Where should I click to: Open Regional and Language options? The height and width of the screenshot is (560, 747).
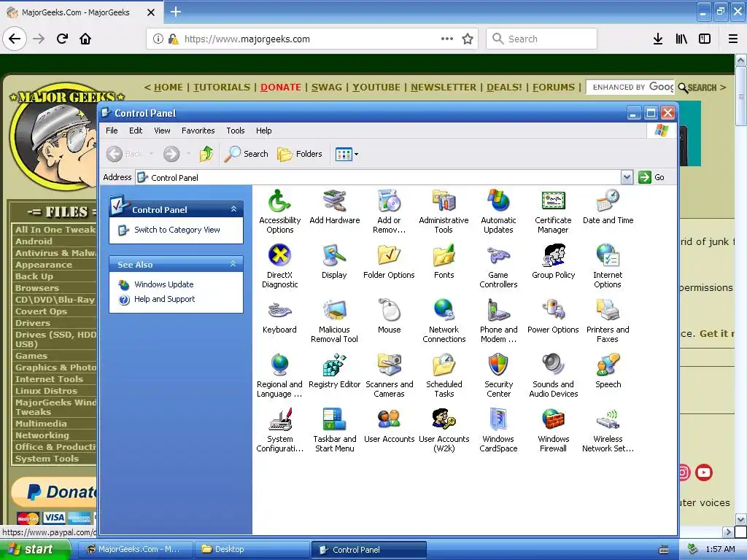[279, 376]
